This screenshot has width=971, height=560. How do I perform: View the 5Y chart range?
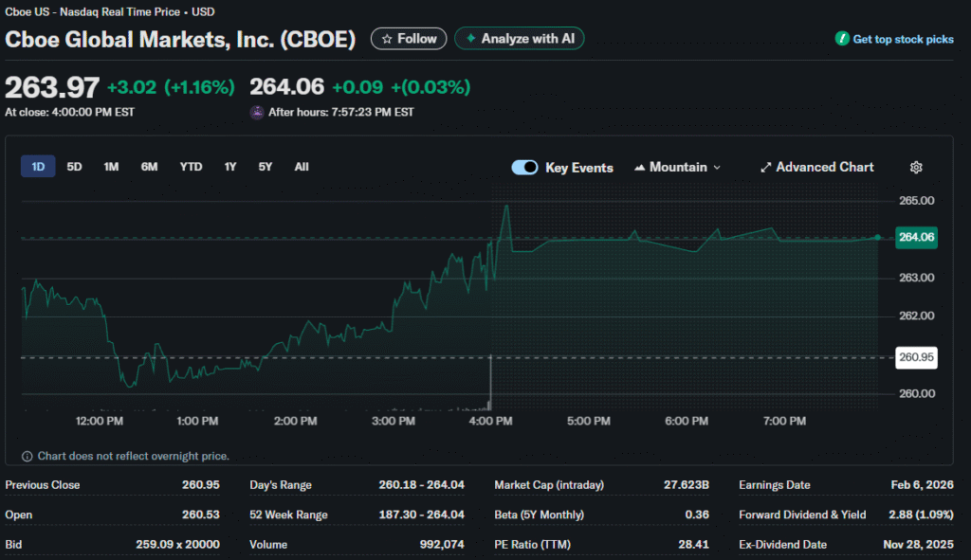[266, 167]
